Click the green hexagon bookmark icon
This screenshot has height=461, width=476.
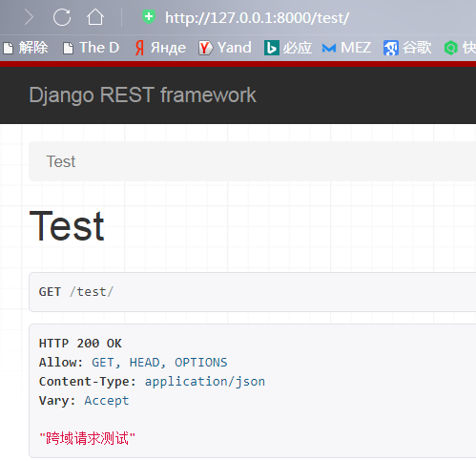click(450, 48)
